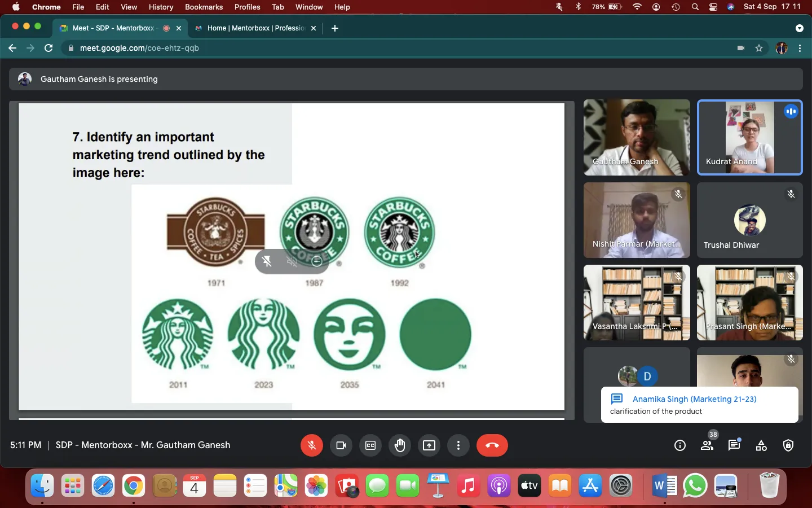Open the File menu
Viewport: 812px width, 508px height.
(x=78, y=7)
